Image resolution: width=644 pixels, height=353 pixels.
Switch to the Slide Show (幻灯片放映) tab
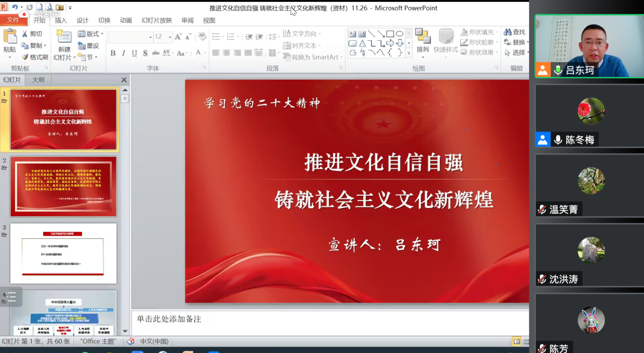[x=157, y=20]
